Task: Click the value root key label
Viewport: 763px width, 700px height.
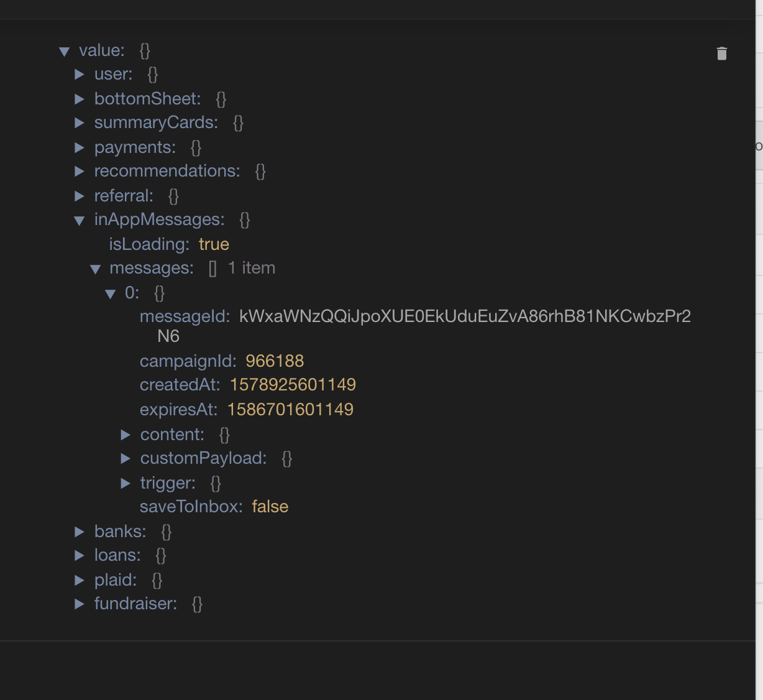Action: pos(102,50)
